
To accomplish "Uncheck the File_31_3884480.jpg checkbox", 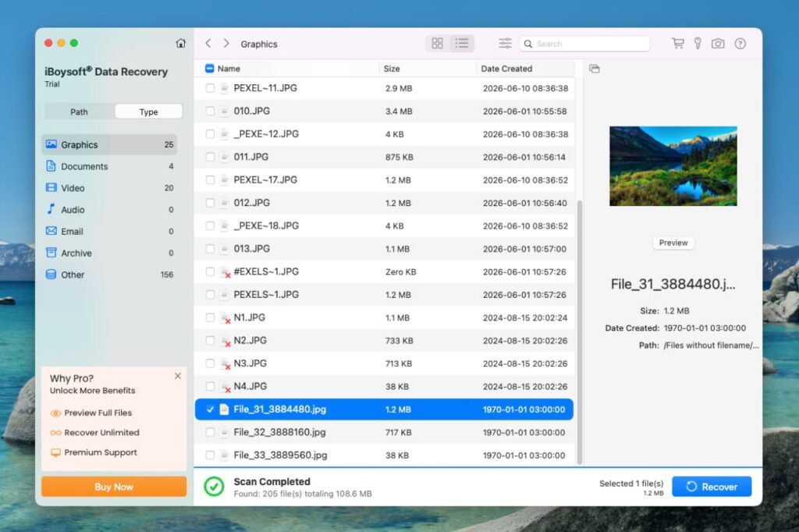I will pyautogui.click(x=210, y=410).
